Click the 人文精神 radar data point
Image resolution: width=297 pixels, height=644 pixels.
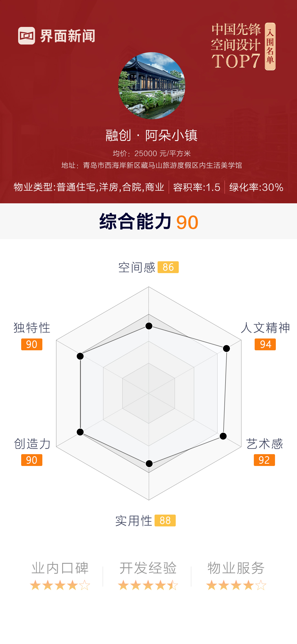coord(226,348)
